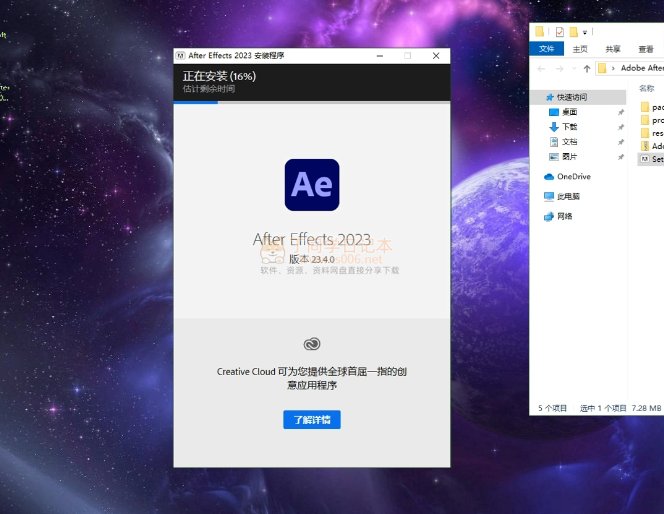Click the After Effects Ae logo
Image resolution: width=664 pixels, height=514 pixels.
point(311,184)
